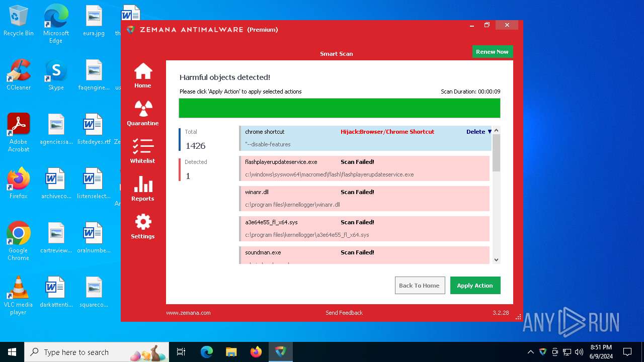
Task: Open Zemana Settings gear
Action: [x=143, y=226]
